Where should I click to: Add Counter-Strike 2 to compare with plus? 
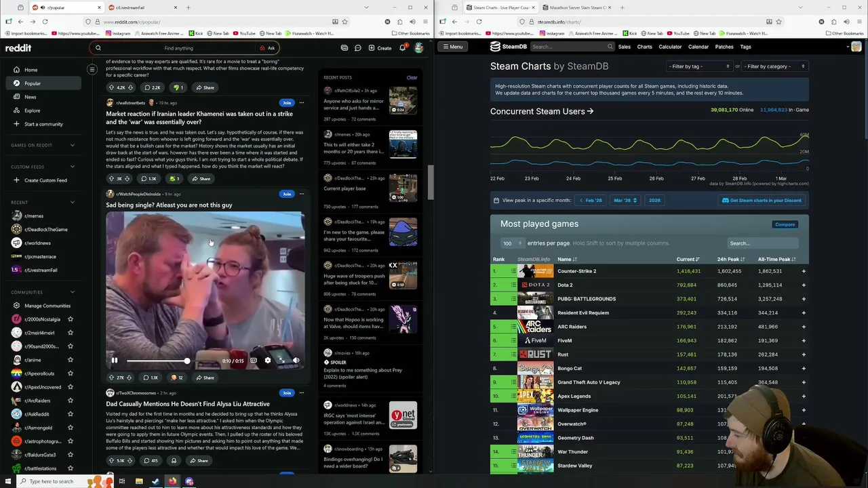(x=804, y=271)
